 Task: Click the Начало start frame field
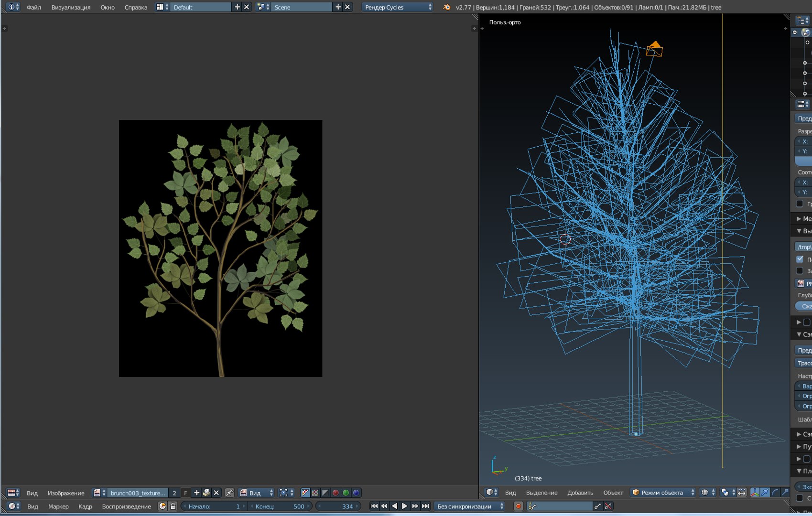tap(214, 506)
